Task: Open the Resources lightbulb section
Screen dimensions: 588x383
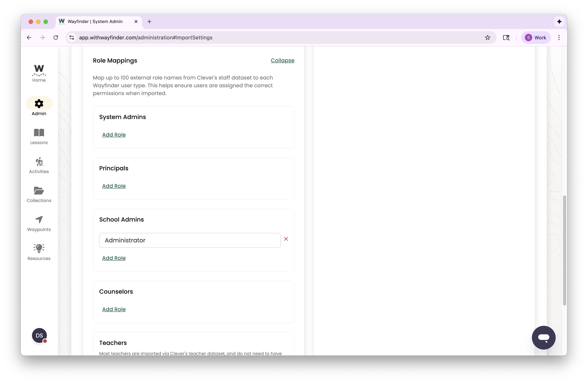Action: [x=39, y=252]
